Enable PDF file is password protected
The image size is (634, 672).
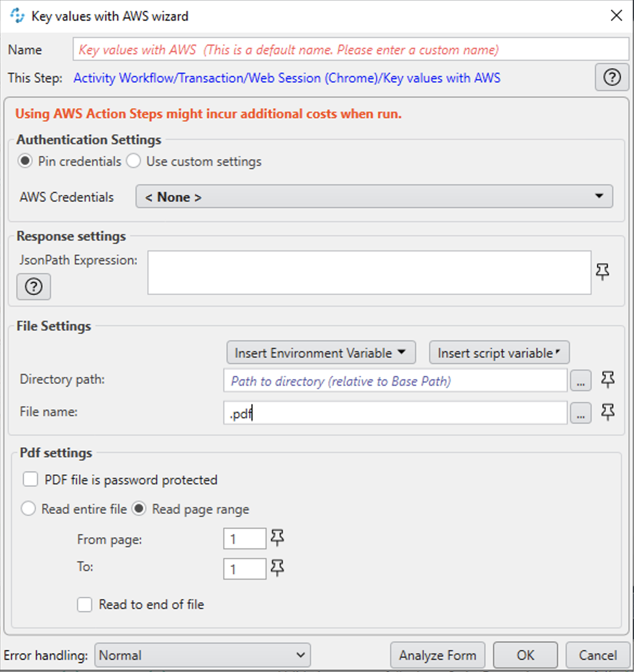point(30,479)
